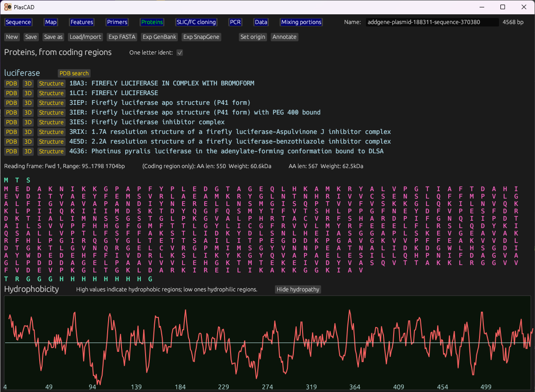Open 3D view for 4G36
Viewport: 535px width, 392px height.
coord(28,151)
